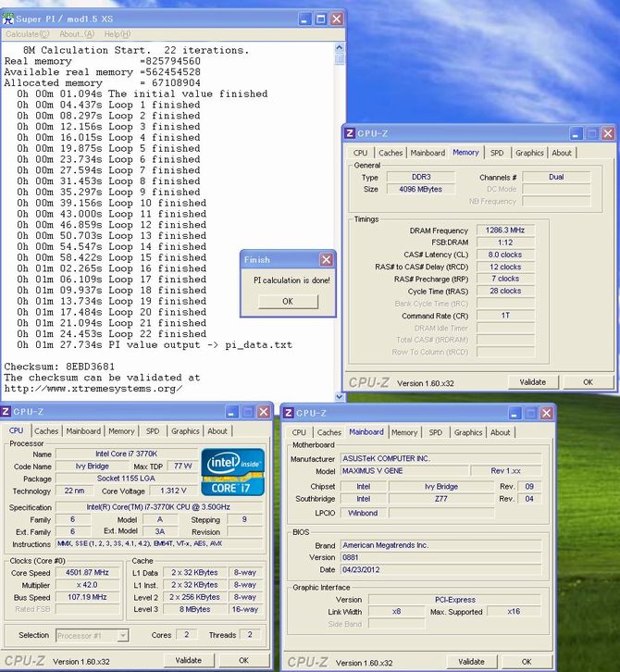Click the Loop 22 finished line
This screenshot has width=620, height=672.
click(111, 334)
